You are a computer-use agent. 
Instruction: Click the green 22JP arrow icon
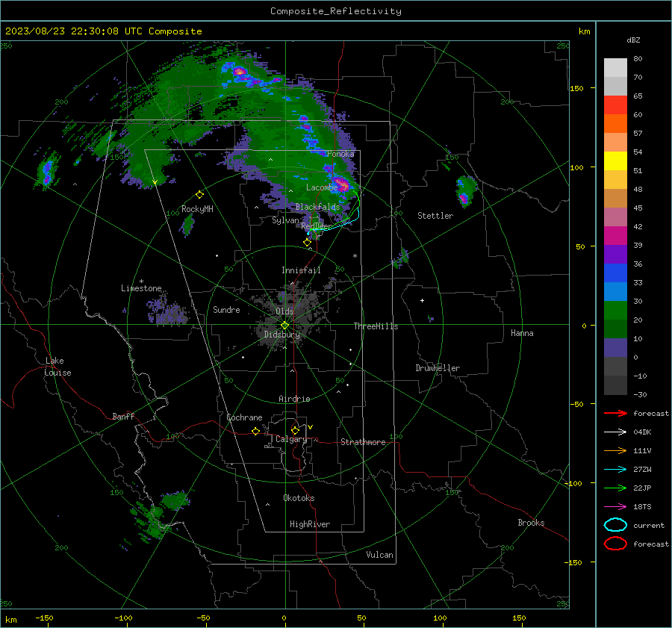[615, 488]
